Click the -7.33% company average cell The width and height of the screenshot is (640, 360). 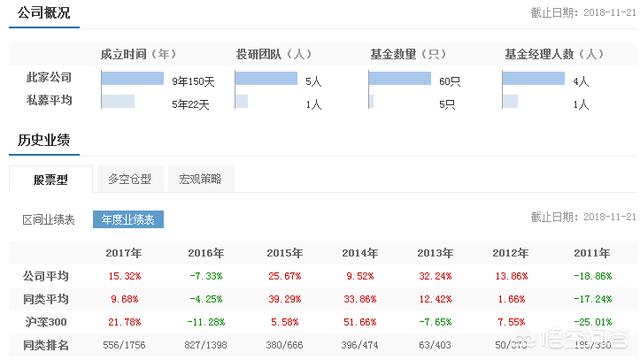206,276
